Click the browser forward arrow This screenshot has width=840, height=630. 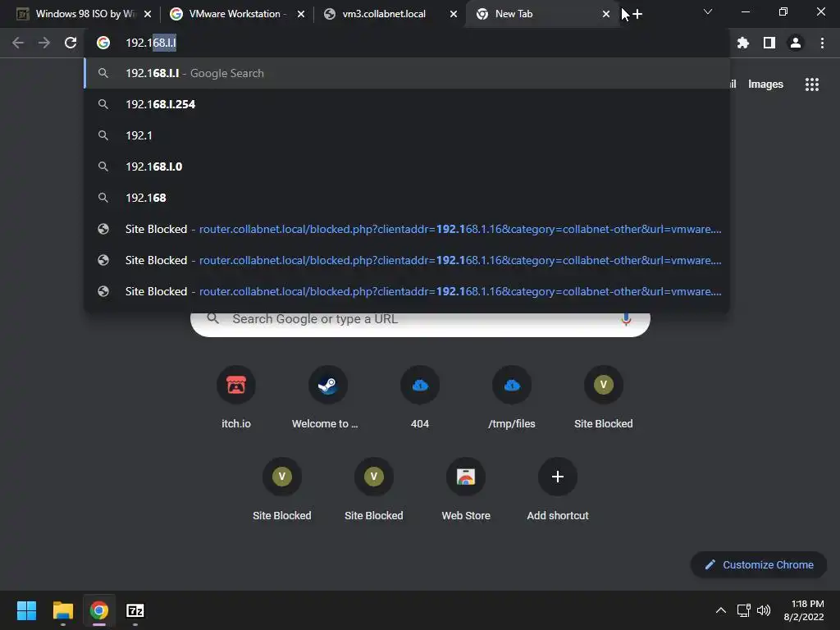pos(44,43)
